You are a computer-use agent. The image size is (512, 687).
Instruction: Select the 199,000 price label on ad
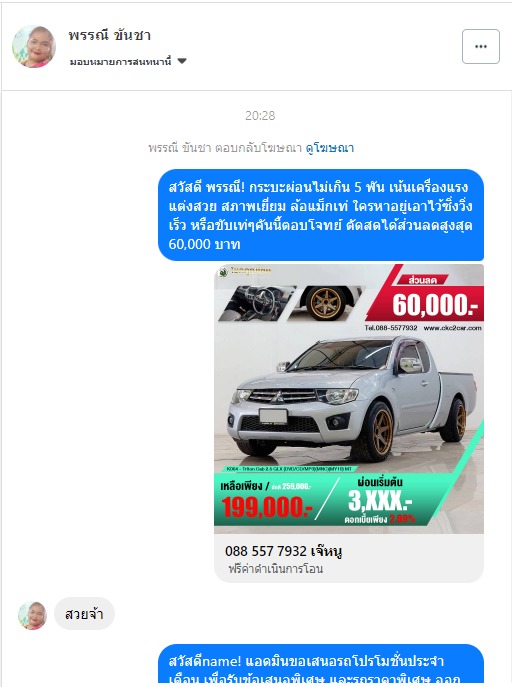267,507
